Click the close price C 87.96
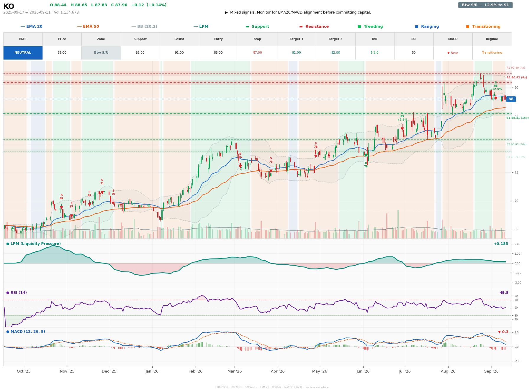Screen dimensions: 532x392 click(119, 5)
